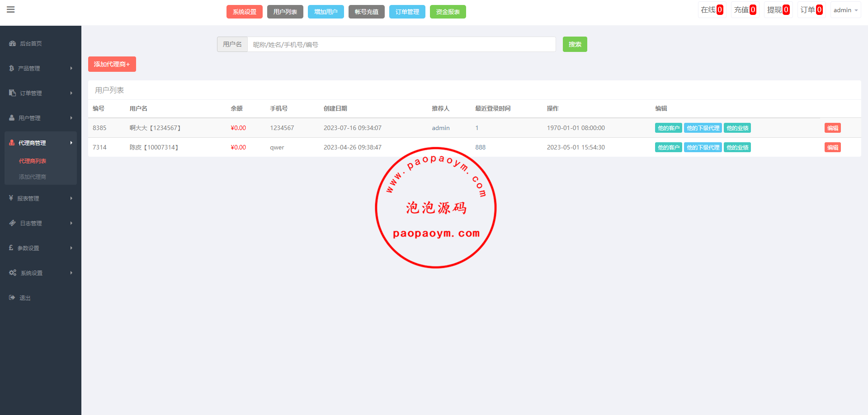Screen dimensions: 868x415
Task: View 他的下级代理 for agent 8385
Action: [x=703, y=128]
